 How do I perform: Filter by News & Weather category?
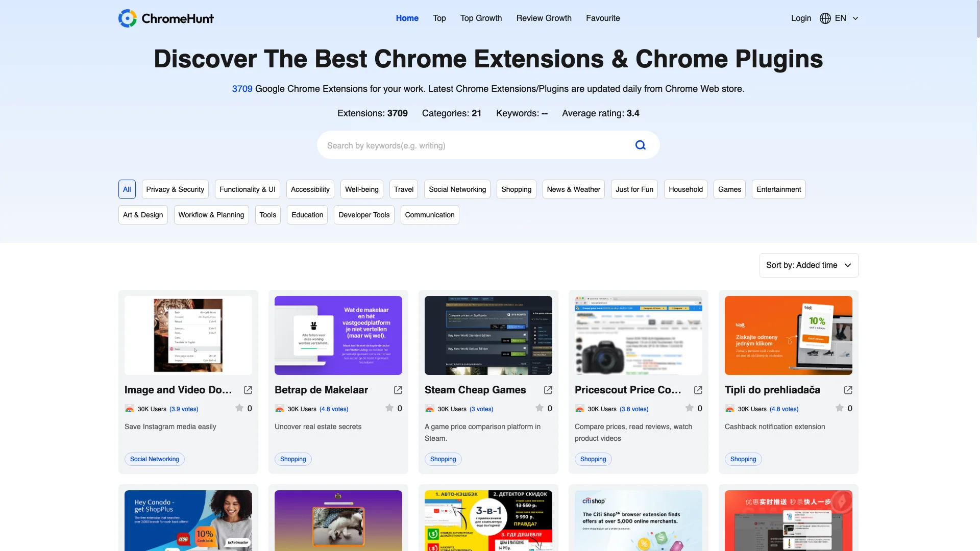(574, 189)
